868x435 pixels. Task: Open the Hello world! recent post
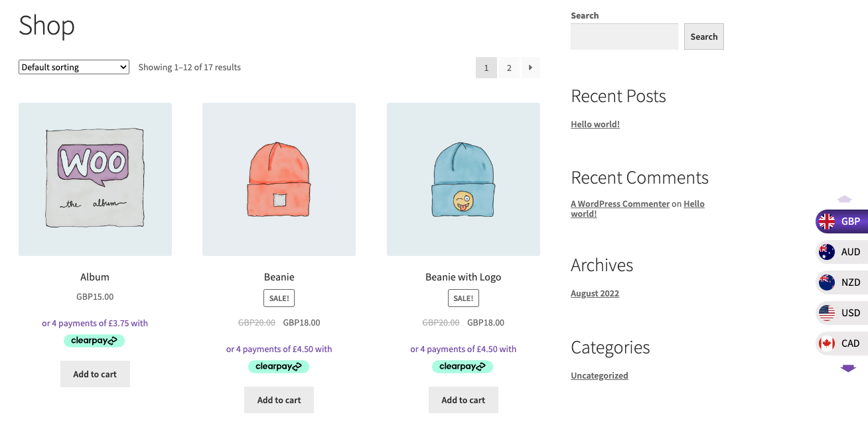coord(595,124)
